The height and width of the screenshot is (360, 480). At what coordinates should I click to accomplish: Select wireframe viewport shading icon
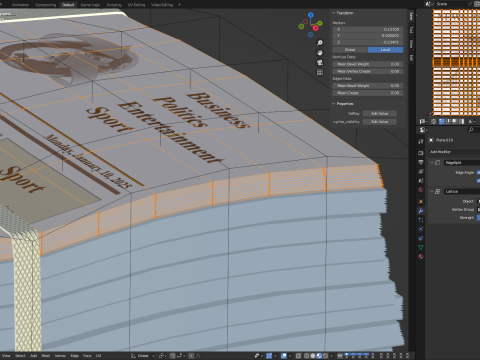(307, 356)
